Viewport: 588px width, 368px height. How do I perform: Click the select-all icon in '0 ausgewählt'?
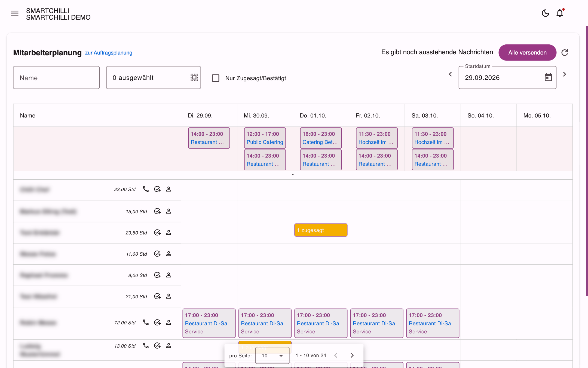[194, 77]
